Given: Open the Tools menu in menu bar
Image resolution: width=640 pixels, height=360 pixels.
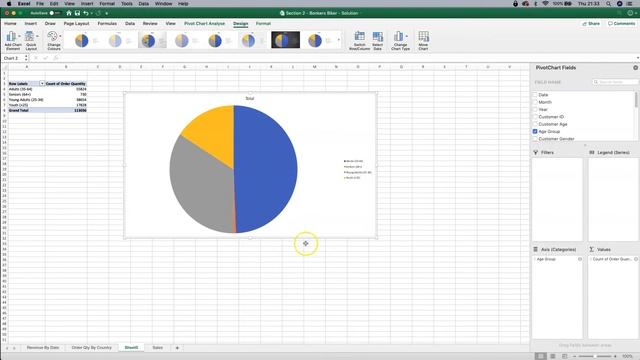Looking at the screenshot, I should point(127,4).
